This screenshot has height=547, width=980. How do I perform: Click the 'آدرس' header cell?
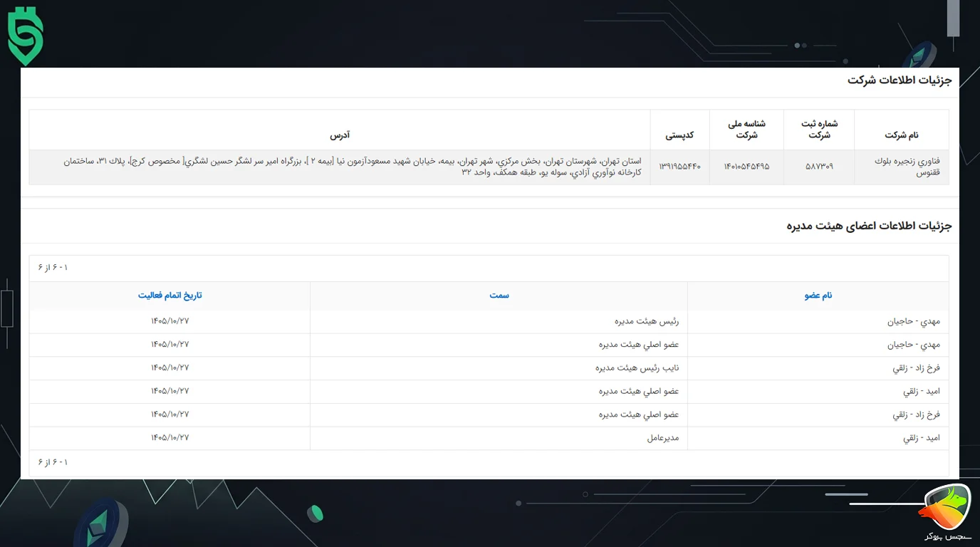(x=339, y=130)
